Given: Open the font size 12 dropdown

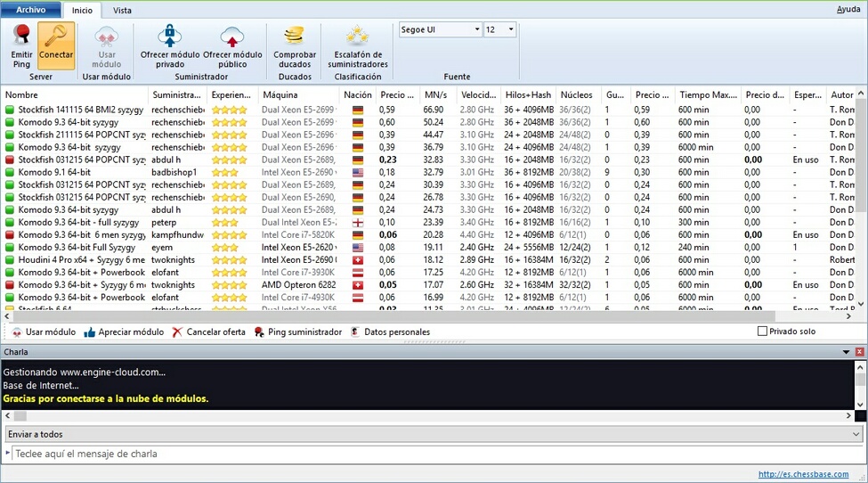Looking at the screenshot, I should [x=511, y=29].
